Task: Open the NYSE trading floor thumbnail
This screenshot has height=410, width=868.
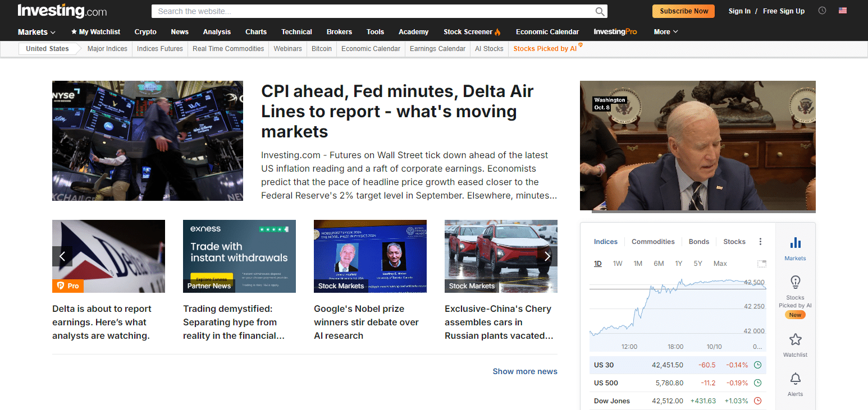Action: [x=148, y=141]
